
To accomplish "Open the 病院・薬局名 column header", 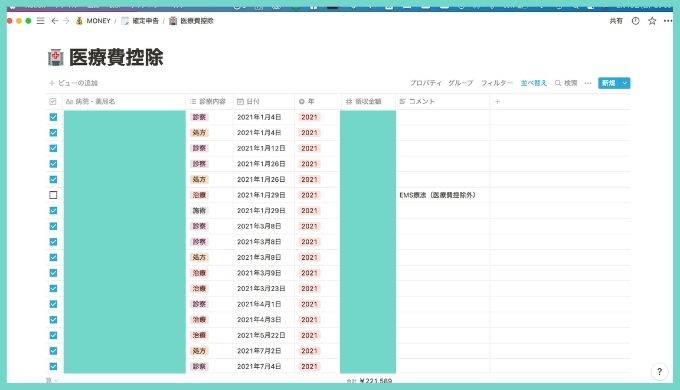I will coord(125,102).
